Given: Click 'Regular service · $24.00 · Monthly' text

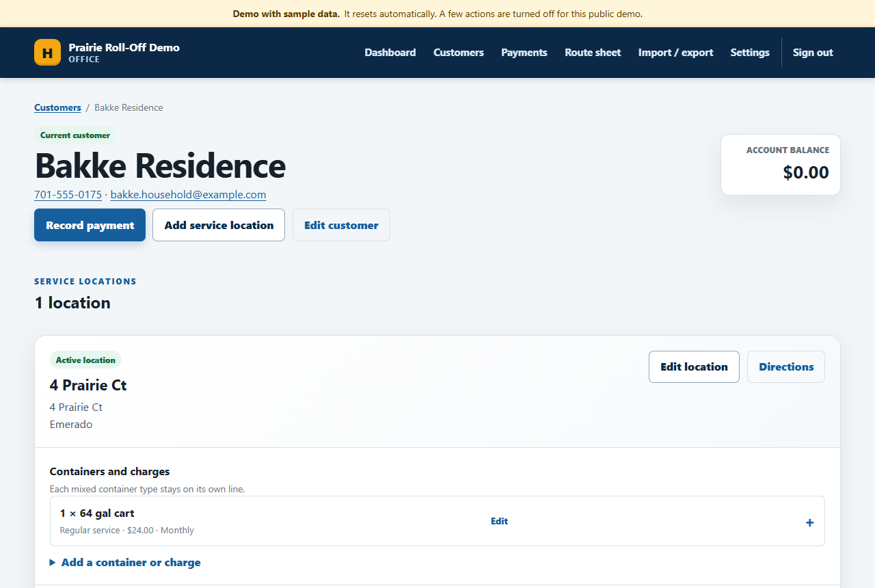Looking at the screenshot, I should click(127, 530).
